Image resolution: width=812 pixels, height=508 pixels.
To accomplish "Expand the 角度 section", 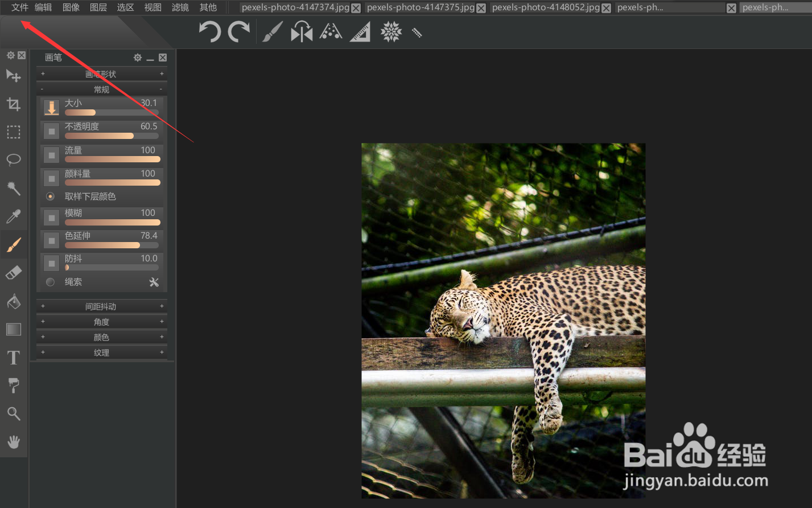I will pos(101,322).
